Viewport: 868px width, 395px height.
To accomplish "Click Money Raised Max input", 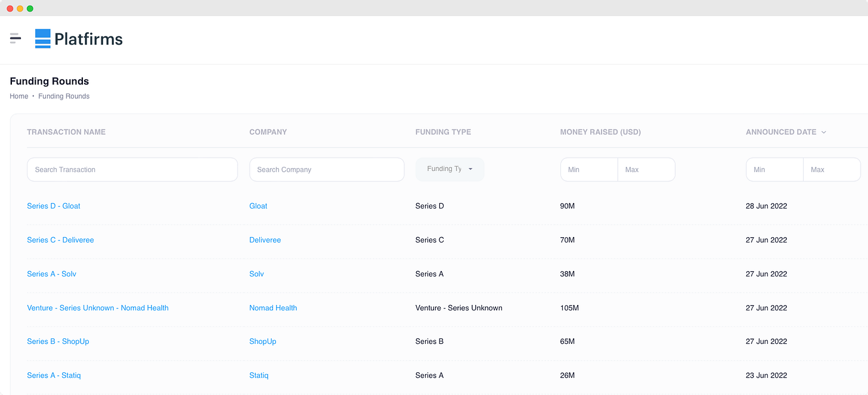I will [x=646, y=169].
